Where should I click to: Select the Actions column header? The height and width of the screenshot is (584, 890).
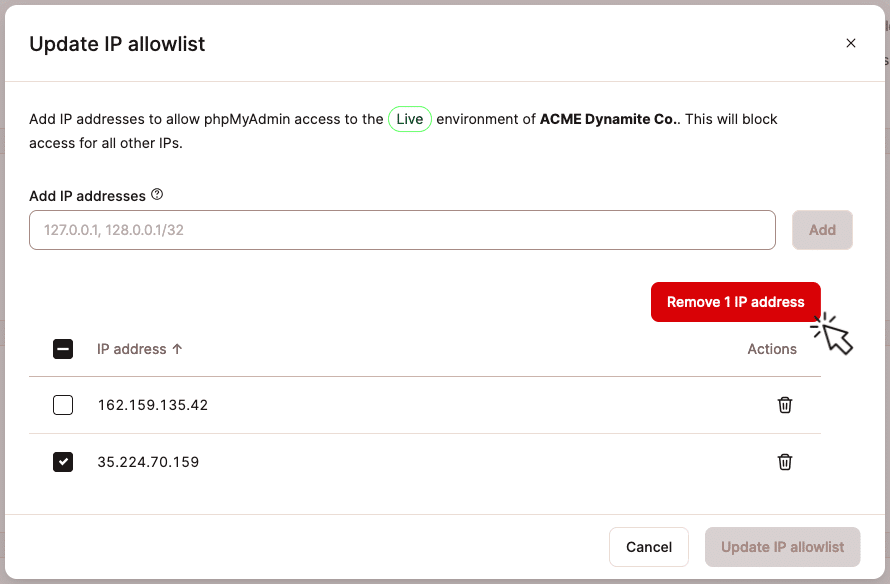(x=772, y=349)
